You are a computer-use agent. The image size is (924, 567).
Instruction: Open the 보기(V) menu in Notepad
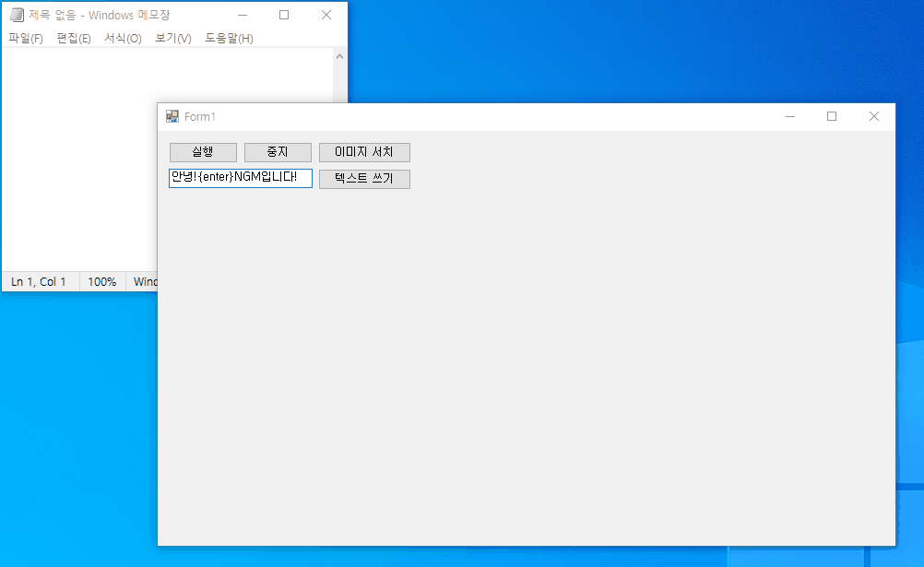(x=173, y=39)
